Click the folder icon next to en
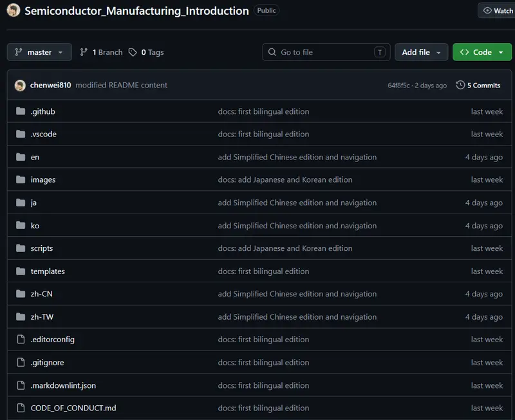515x420 pixels. pos(21,157)
